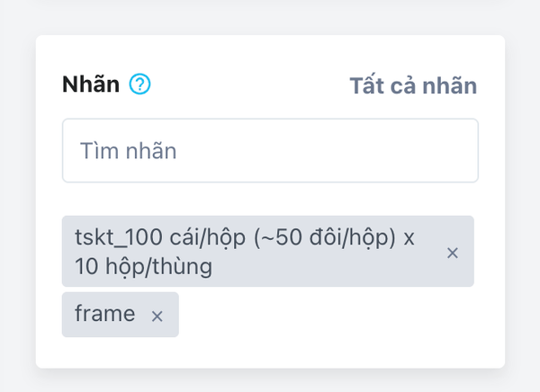Click inside the label search box
Screen dimensions: 540x392
270,151
